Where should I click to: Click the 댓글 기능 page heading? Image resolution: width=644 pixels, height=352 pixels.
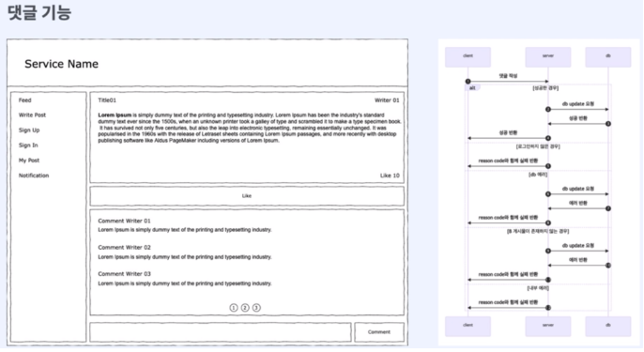point(39,12)
